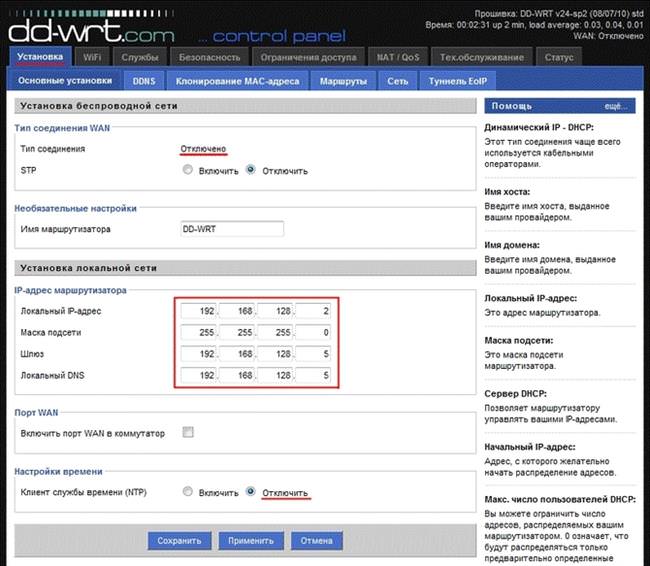View the Статус tab

(x=559, y=57)
